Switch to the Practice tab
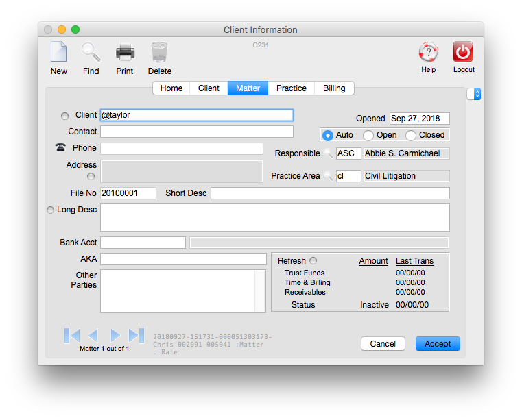 tap(292, 88)
